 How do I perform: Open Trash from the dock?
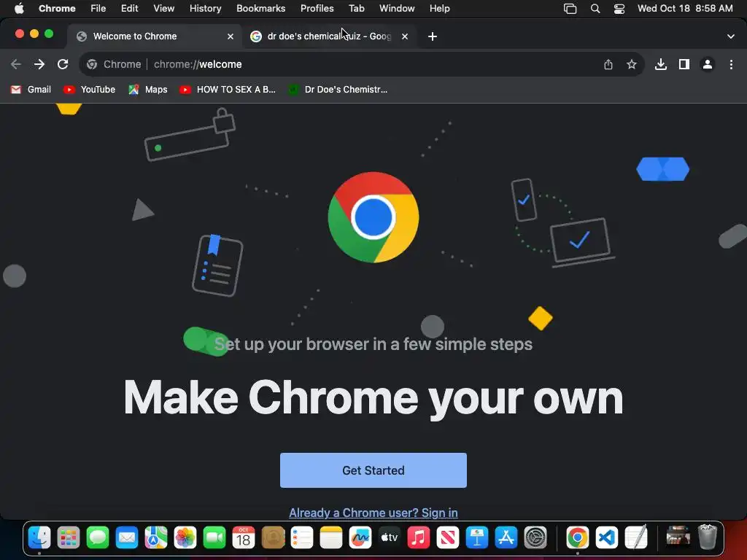click(708, 537)
